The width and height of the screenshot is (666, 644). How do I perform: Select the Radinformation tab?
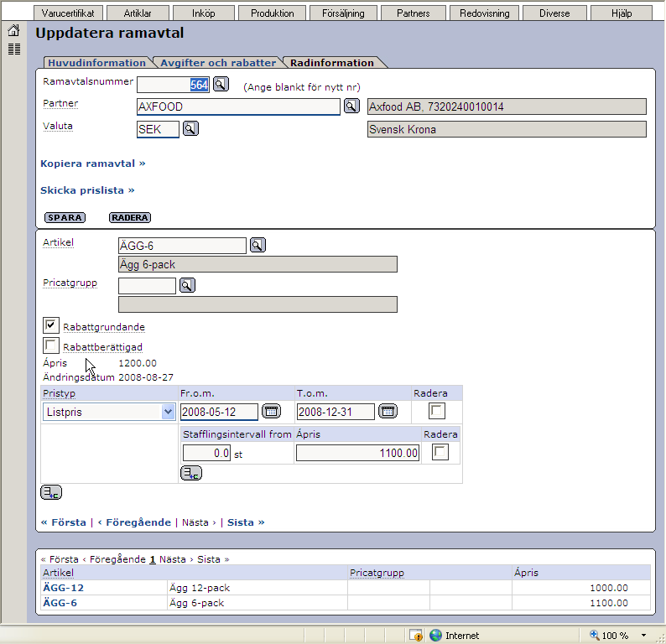(x=331, y=62)
